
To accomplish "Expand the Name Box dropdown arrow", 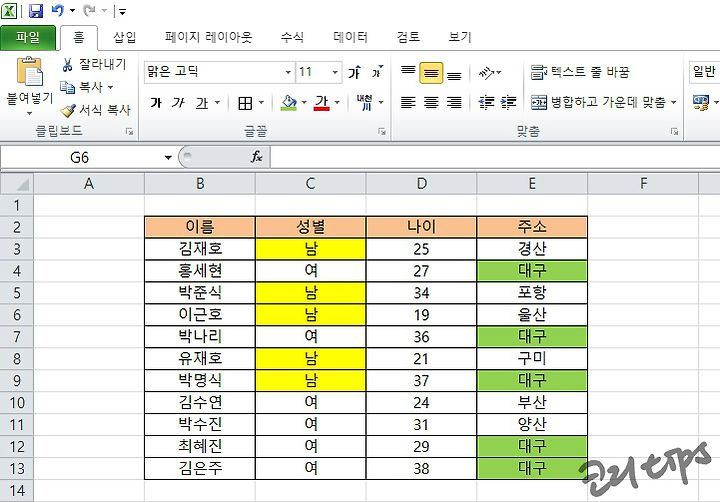I will [x=168, y=158].
